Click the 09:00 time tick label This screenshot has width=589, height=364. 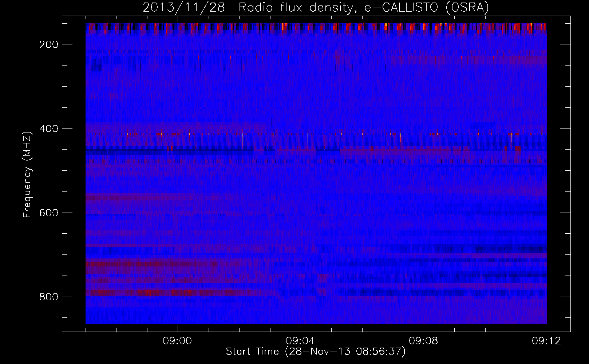(x=177, y=341)
